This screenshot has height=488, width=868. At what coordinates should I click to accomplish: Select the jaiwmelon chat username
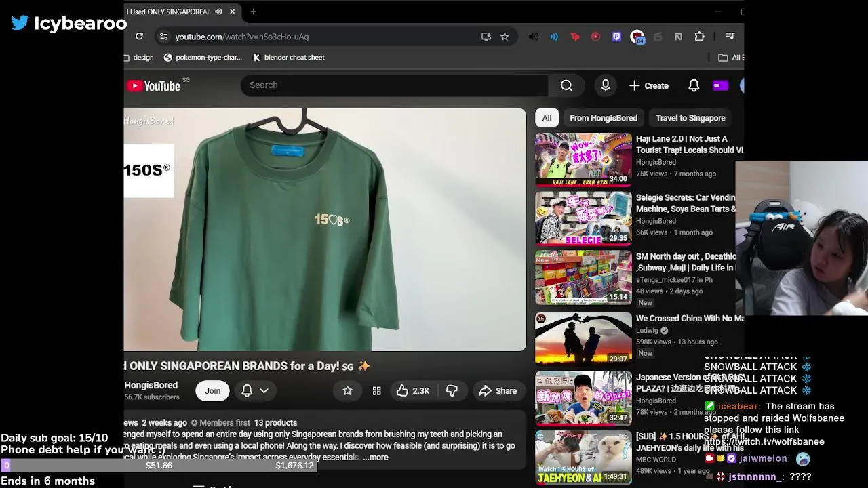point(764,459)
